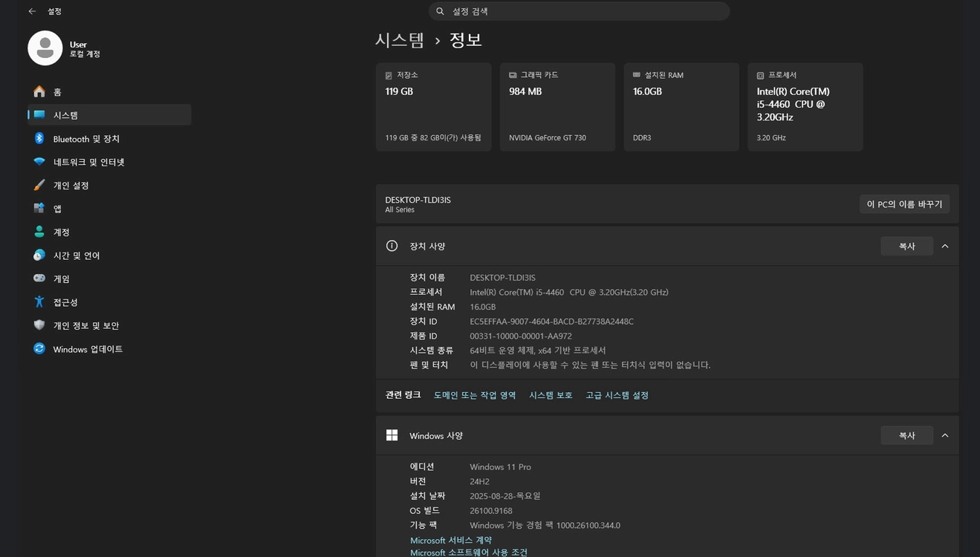The width and height of the screenshot is (980, 557).
Task: Click 이 PC의 이름 바꾸기 button
Action: [904, 204]
